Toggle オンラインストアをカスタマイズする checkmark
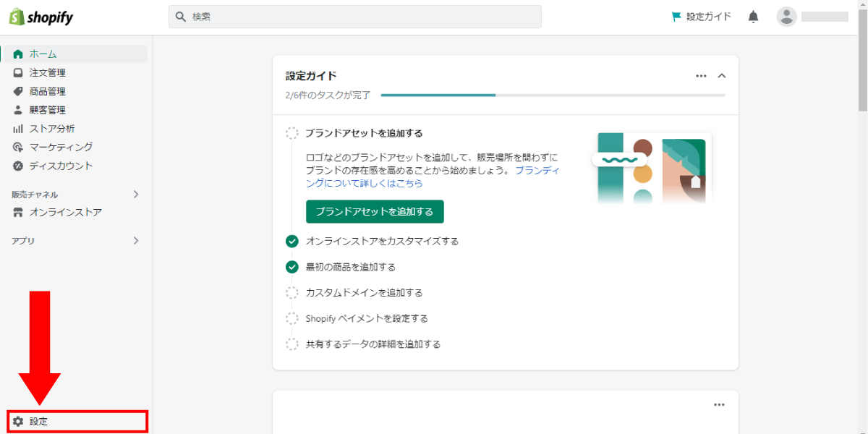This screenshot has width=868, height=434. [292, 241]
